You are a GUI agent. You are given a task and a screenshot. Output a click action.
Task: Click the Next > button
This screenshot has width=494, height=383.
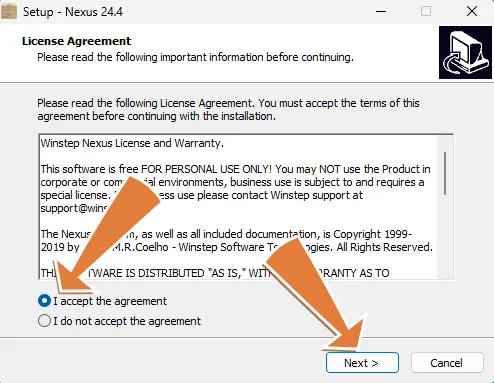[x=362, y=362]
